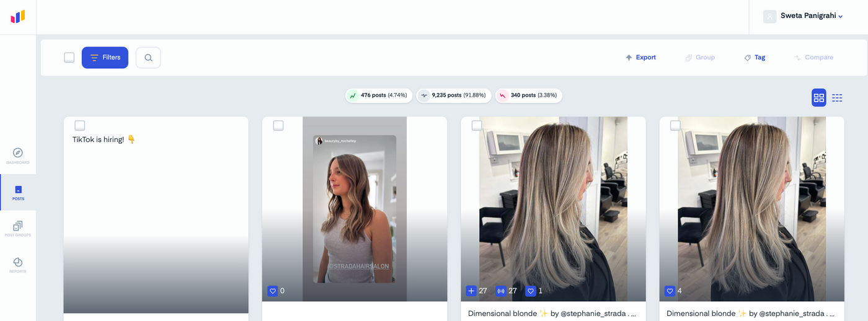Click plus icon showing 27
868x321 pixels.
point(471,291)
